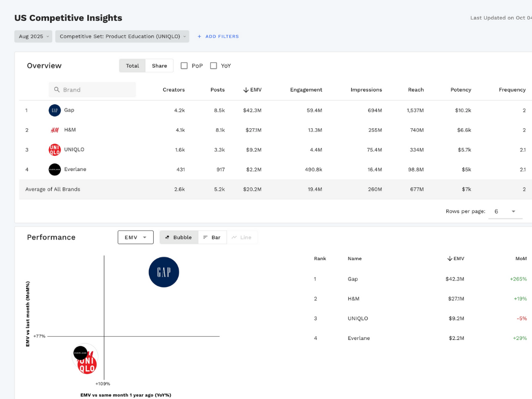532x399 pixels.
Task: Click the Gap logo in Overview table
Action: click(54, 110)
